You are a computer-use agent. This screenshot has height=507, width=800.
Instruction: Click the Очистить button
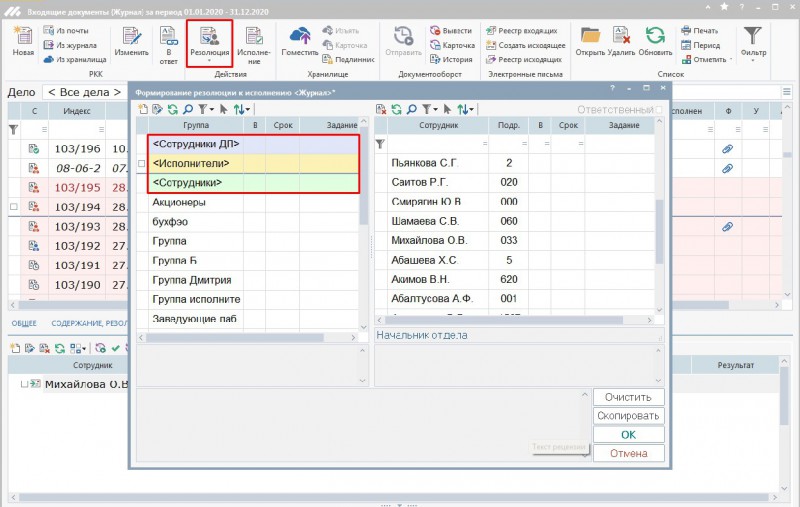point(629,397)
